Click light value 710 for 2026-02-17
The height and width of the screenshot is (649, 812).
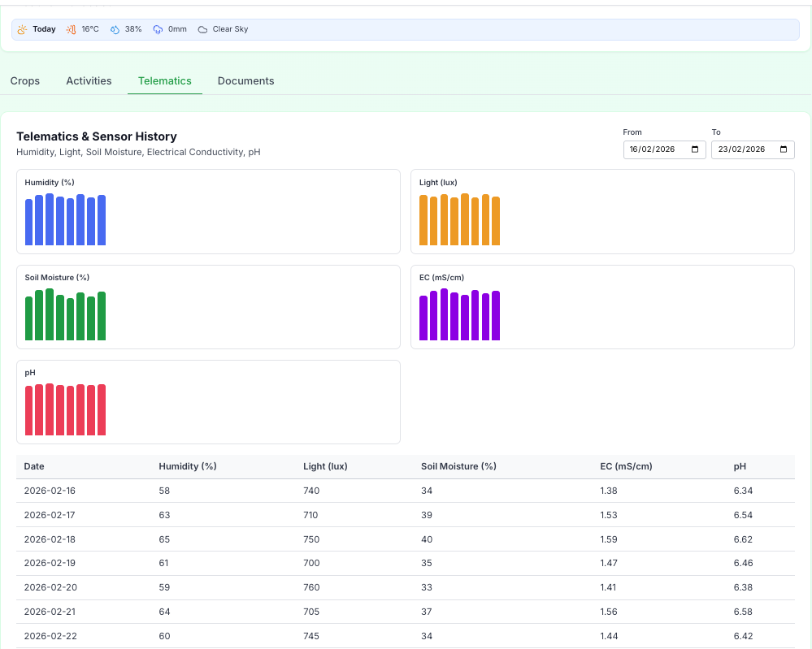(310, 515)
